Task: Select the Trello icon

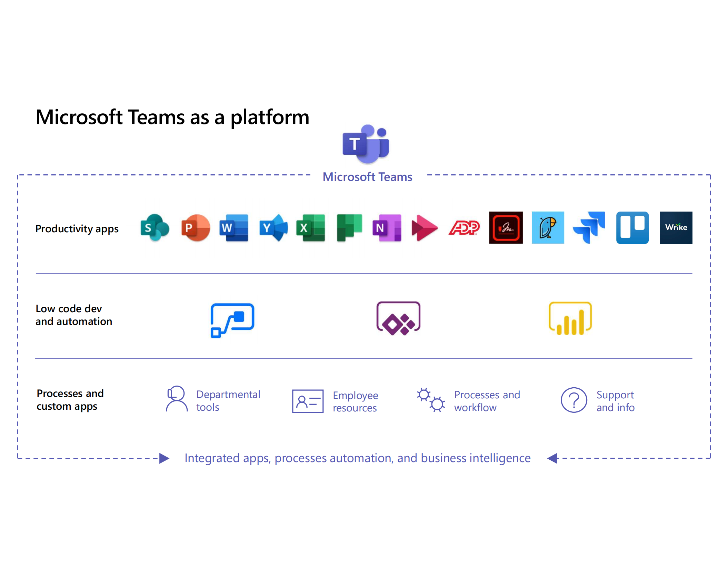Action: tap(632, 228)
